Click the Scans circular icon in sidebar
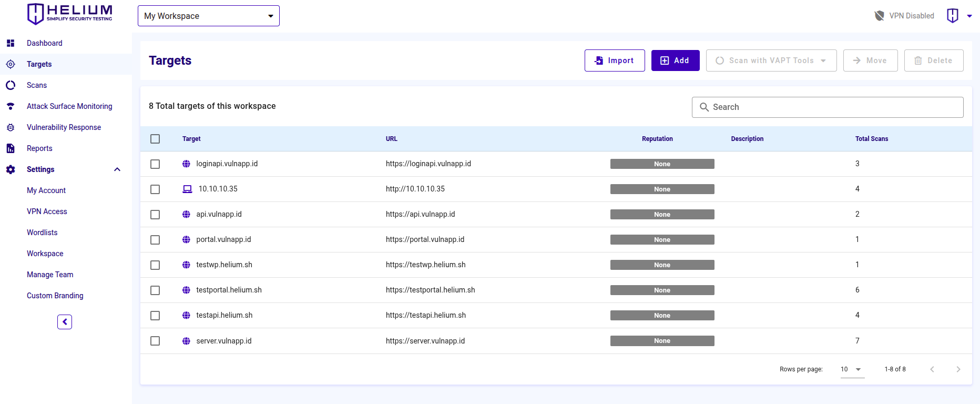Screen dimensions: 980x404 coord(11,85)
